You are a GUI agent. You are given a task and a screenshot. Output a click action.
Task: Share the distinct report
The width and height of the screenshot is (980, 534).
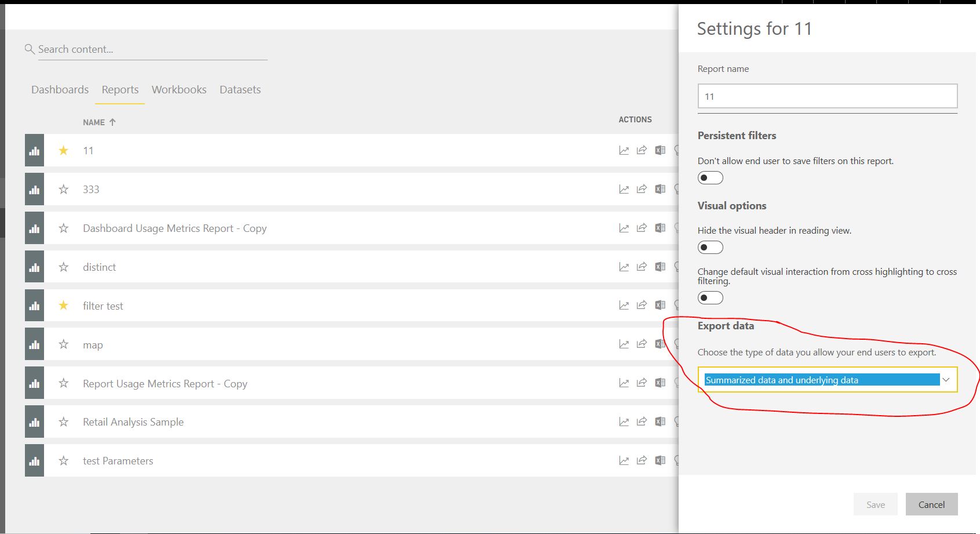pos(642,267)
